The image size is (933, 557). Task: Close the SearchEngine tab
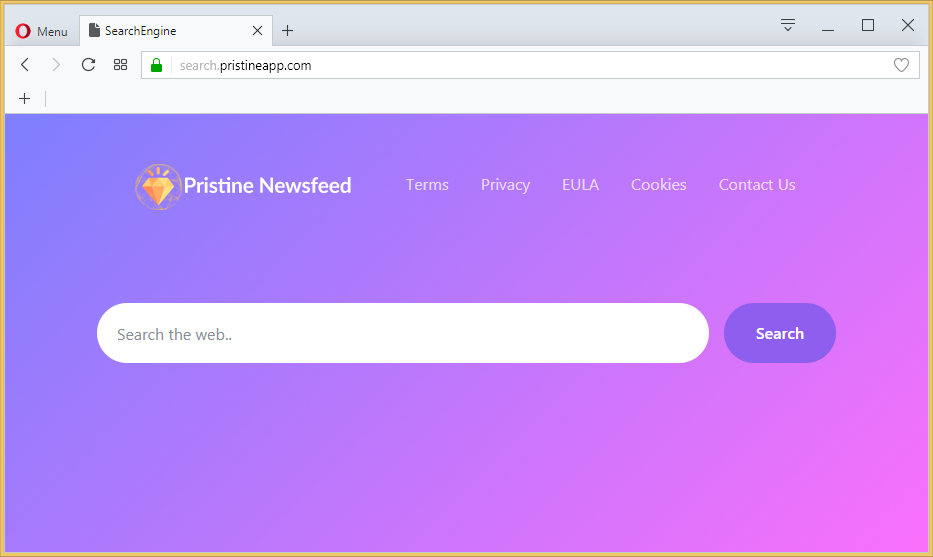[x=257, y=31]
